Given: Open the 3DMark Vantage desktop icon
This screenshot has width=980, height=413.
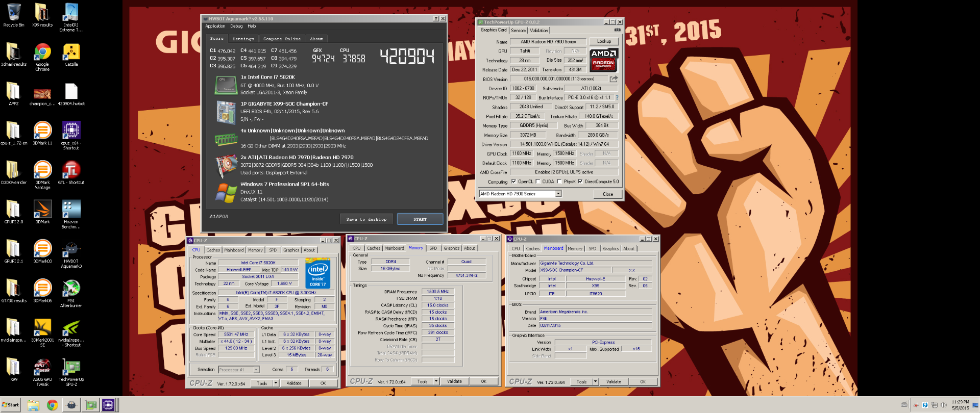Looking at the screenshot, I should tap(42, 175).
